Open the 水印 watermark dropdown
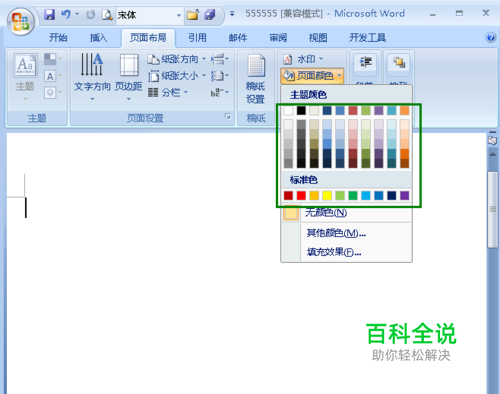Image resolution: width=500 pixels, height=394 pixels. 303,59
